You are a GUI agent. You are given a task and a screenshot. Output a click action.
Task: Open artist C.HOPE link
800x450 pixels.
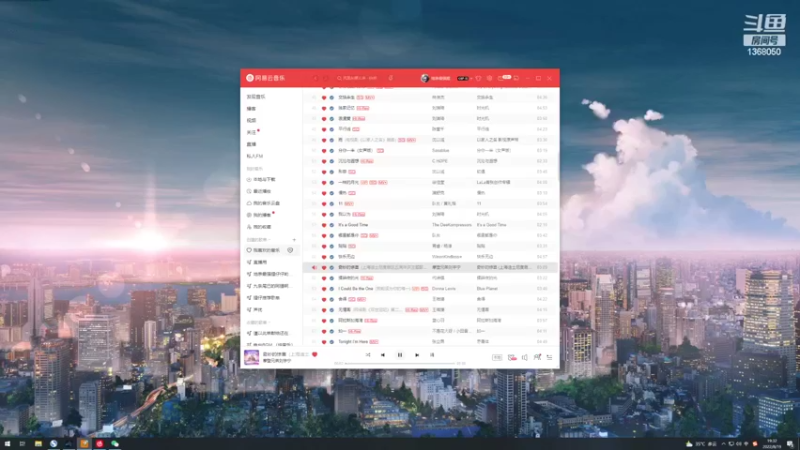440,161
